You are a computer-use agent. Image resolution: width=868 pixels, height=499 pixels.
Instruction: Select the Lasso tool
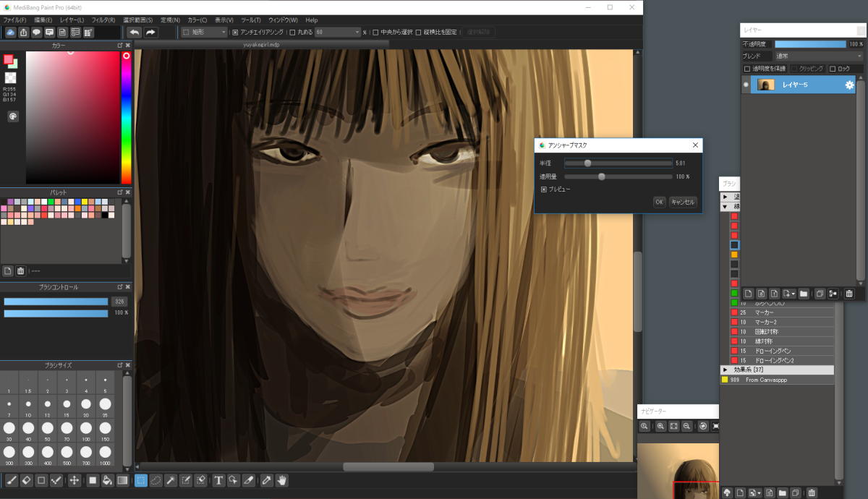coord(156,480)
